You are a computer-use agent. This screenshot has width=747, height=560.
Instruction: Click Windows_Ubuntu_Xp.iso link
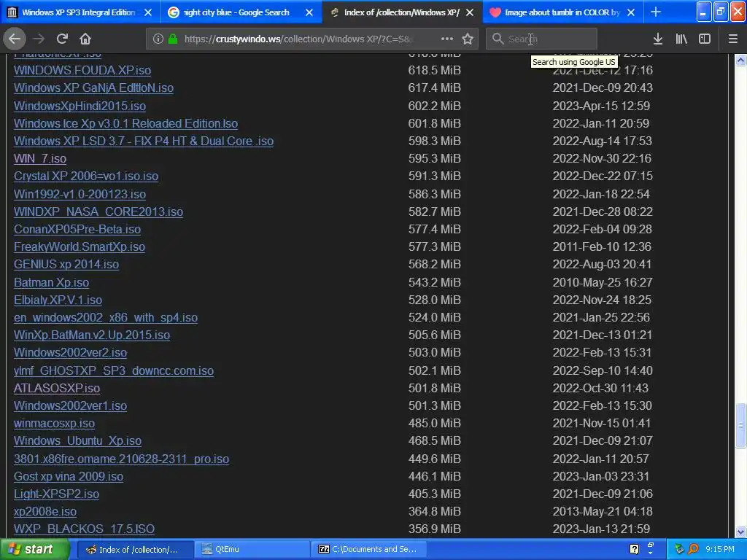[77, 441]
